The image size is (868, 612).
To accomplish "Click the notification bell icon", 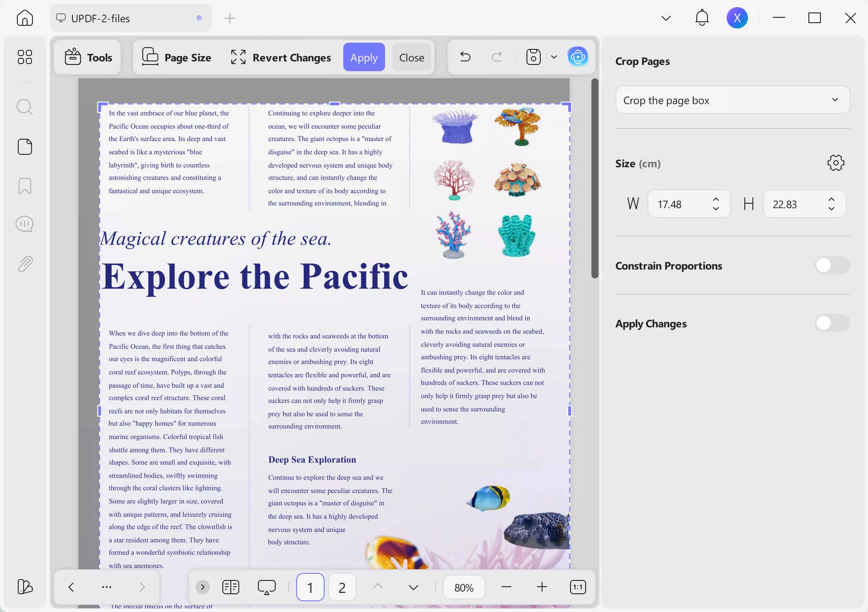I will pos(702,18).
